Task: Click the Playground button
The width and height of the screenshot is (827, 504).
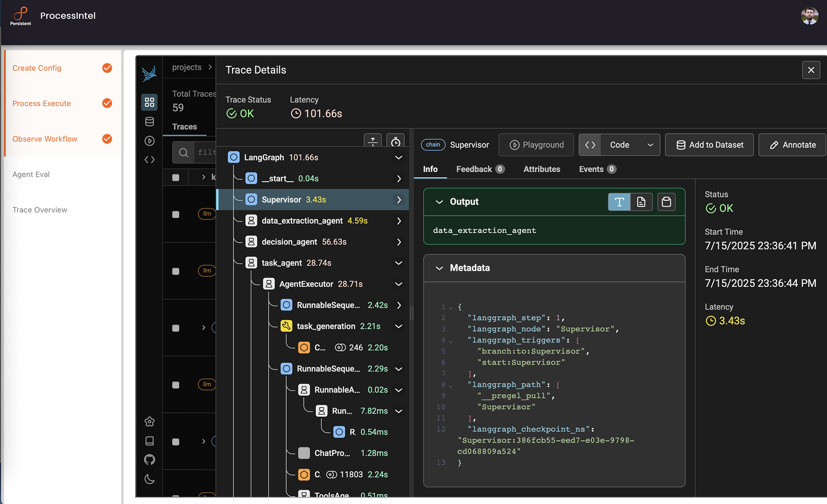Action: (x=536, y=145)
